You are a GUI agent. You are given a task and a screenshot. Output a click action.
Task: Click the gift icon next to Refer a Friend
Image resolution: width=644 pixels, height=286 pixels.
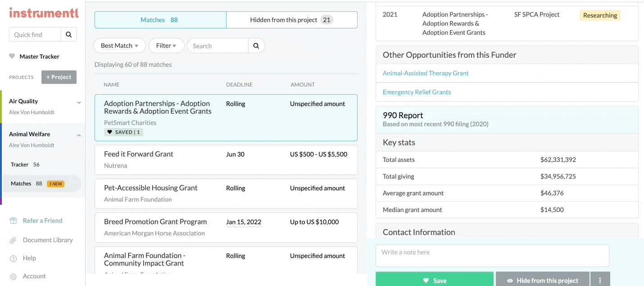pyautogui.click(x=14, y=221)
